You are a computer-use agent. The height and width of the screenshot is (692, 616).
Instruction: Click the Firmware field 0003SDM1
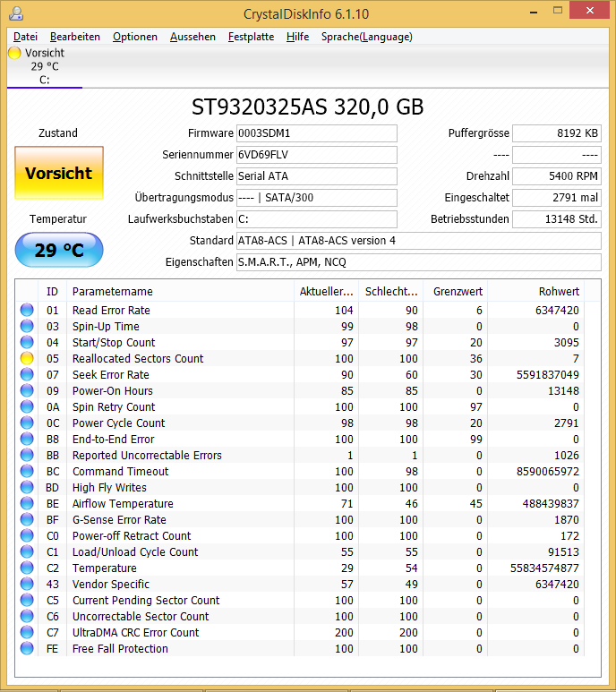[x=317, y=133]
